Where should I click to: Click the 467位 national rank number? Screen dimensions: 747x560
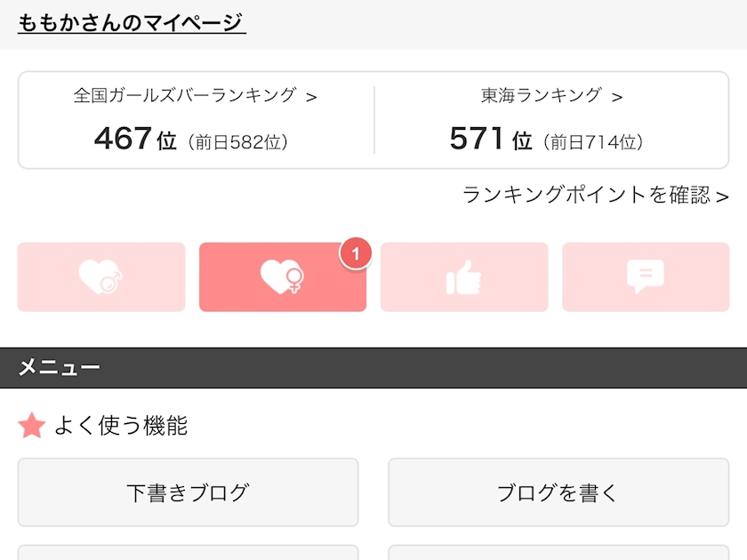coord(135,140)
